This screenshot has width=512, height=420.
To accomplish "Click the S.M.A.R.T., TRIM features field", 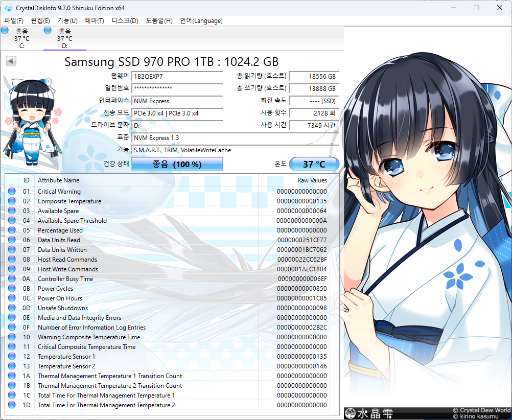I will click(235, 150).
